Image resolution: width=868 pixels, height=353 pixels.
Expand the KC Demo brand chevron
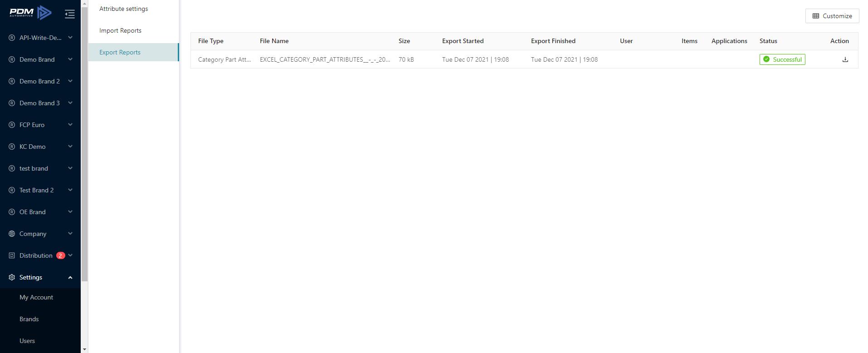tap(70, 147)
